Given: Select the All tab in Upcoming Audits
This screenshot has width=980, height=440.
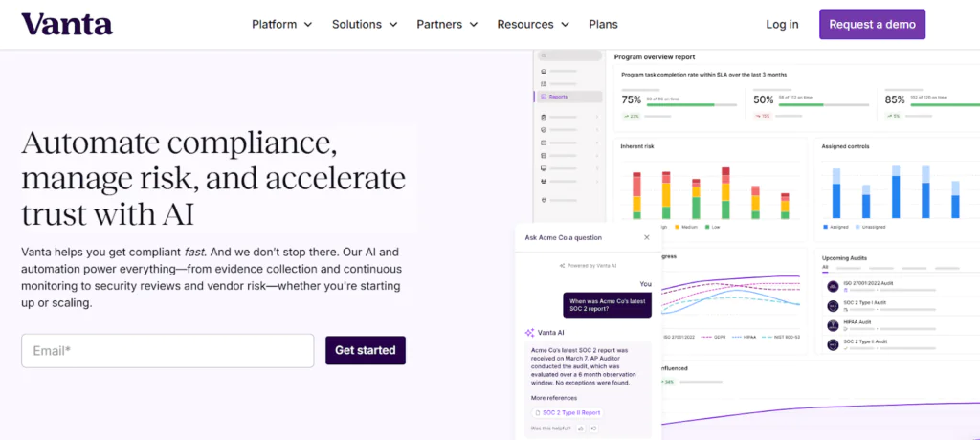Looking at the screenshot, I should tap(825, 268).
